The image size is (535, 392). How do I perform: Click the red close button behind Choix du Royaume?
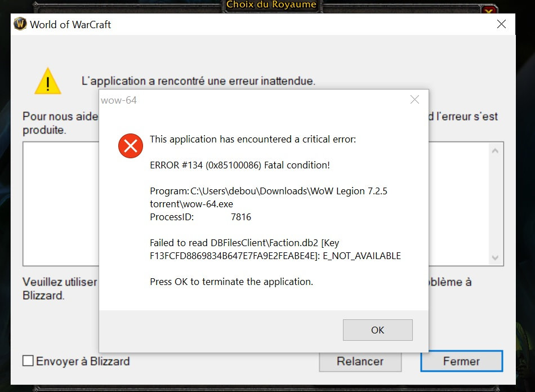click(x=489, y=11)
